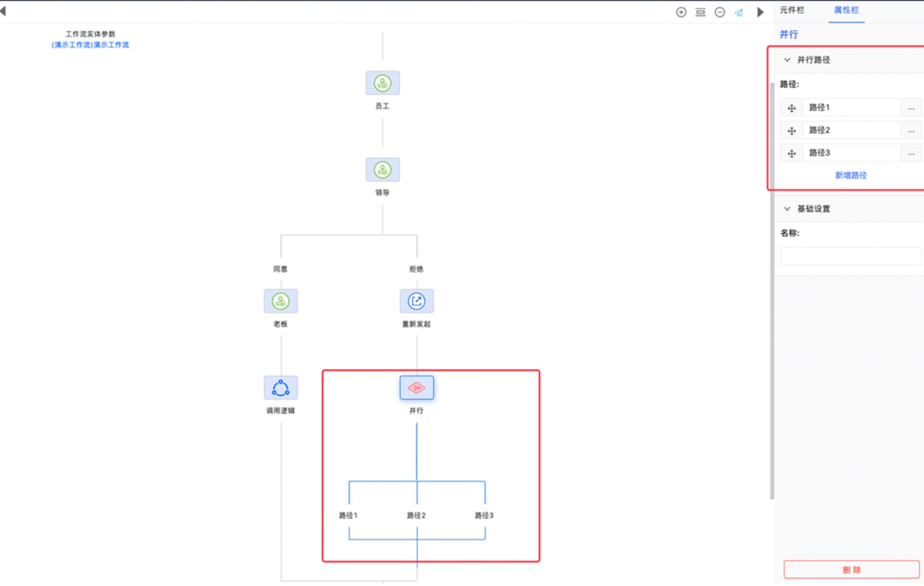Select the 调用逻辑 node icon
This screenshot has height=586, width=924.
pyautogui.click(x=280, y=388)
